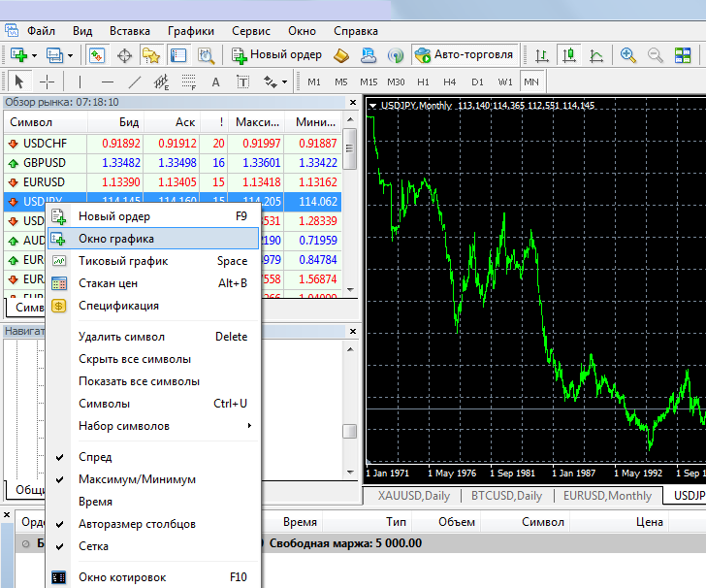Choose Окно графика from context menu

pos(116,239)
